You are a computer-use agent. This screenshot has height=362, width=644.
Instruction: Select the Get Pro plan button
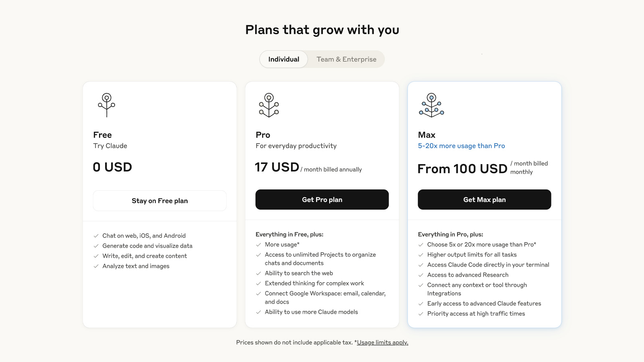tap(322, 200)
